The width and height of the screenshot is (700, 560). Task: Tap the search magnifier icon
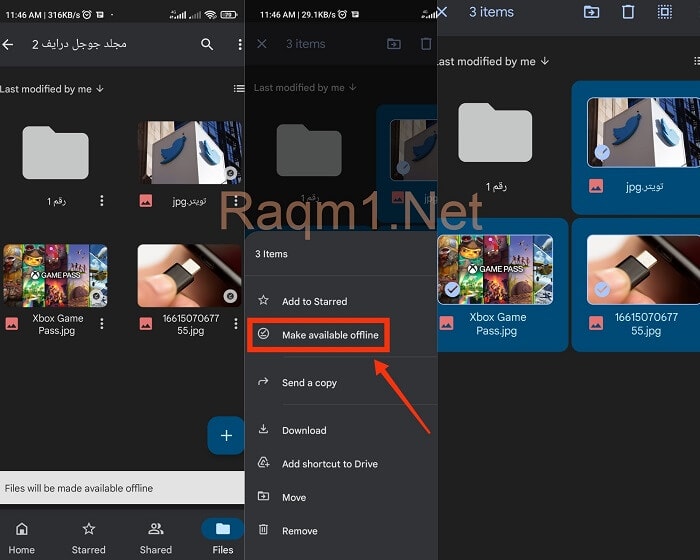pyautogui.click(x=207, y=45)
